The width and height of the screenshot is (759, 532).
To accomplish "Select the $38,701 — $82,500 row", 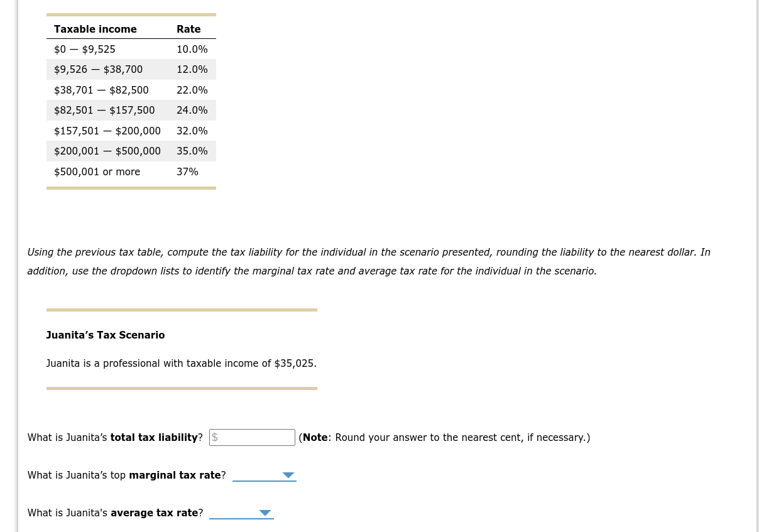I will pyautogui.click(x=101, y=90).
